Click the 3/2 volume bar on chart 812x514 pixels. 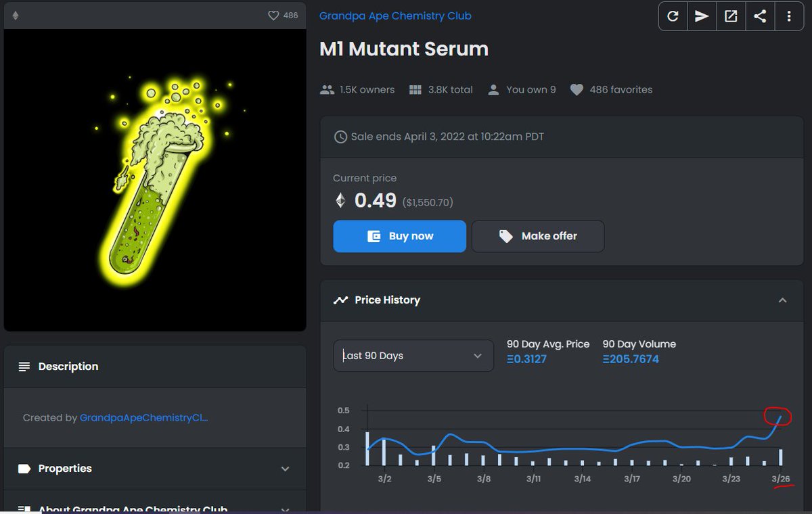(384, 452)
